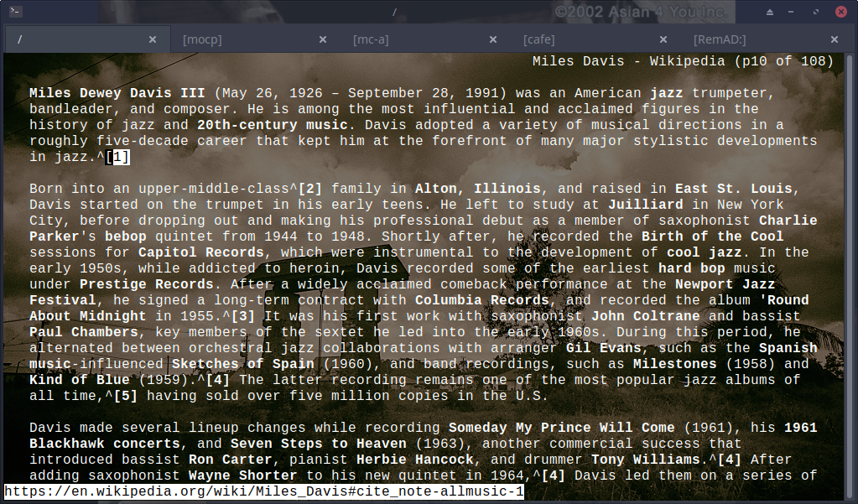Follow the Milestones link
Image resolution: width=858 pixels, height=504 pixels.
click(674, 364)
